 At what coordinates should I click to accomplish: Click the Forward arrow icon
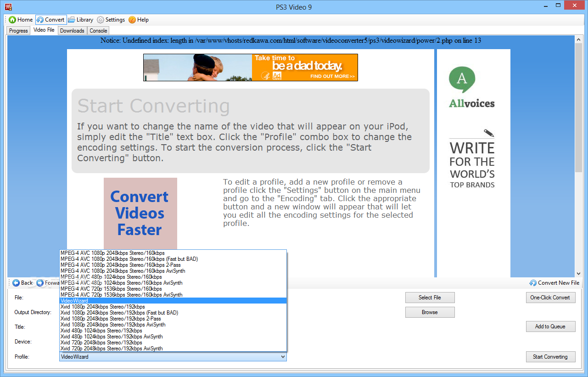40,283
